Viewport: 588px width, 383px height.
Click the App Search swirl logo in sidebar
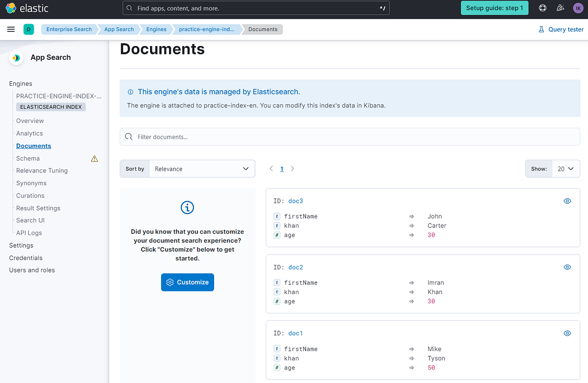coord(16,58)
